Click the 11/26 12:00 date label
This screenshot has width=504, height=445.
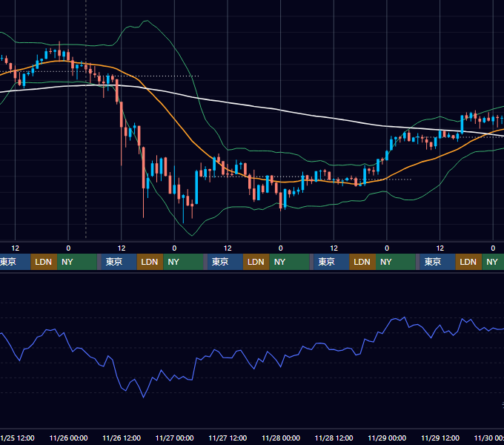[122, 438]
